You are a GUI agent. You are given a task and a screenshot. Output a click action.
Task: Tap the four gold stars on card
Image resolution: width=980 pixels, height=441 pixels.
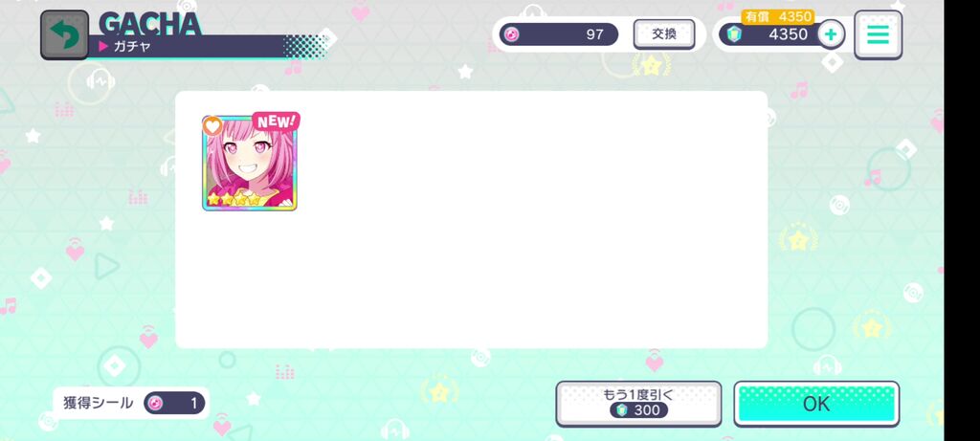[x=234, y=199]
